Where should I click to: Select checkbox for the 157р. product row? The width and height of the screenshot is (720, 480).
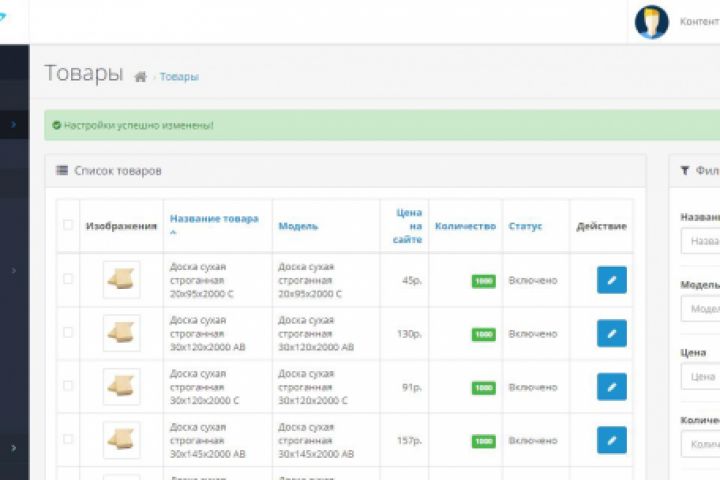pos(68,439)
